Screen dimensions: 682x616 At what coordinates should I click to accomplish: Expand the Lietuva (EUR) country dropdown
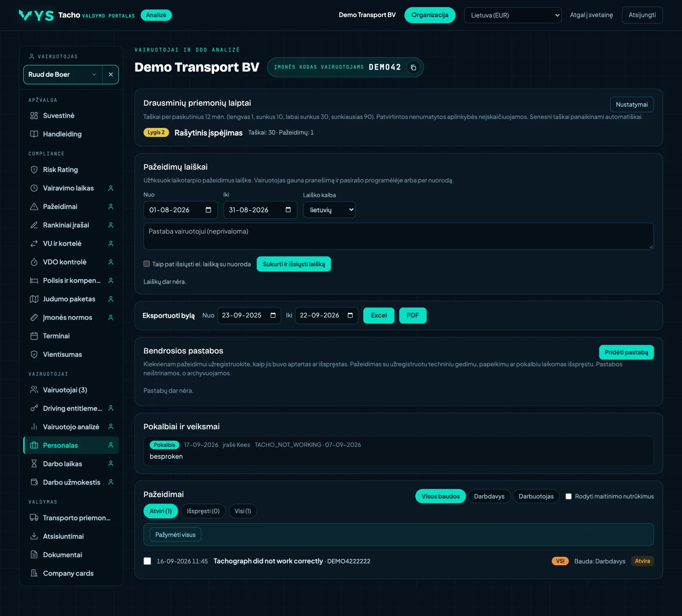click(512, 15)
